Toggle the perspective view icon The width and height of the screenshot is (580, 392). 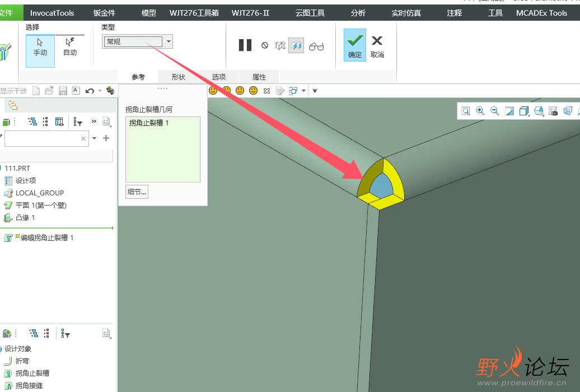coord(568,111)
